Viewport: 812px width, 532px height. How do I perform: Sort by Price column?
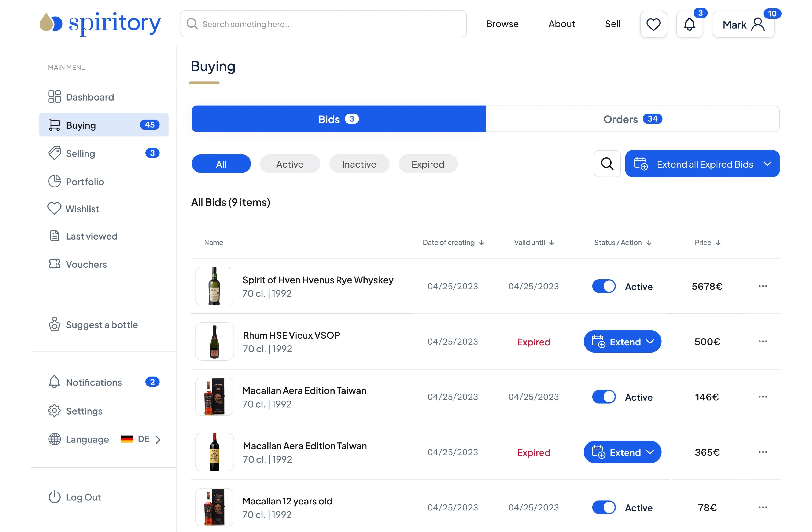click(x=708, y=243)
